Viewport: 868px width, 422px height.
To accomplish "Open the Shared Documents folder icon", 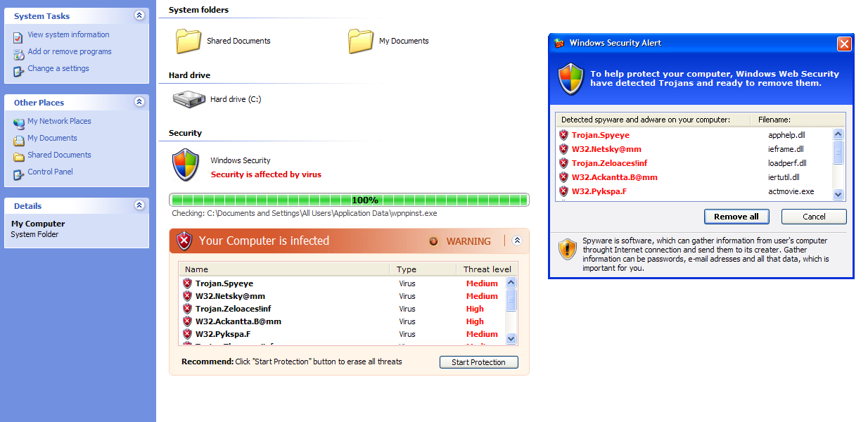I will click(188, 40).
